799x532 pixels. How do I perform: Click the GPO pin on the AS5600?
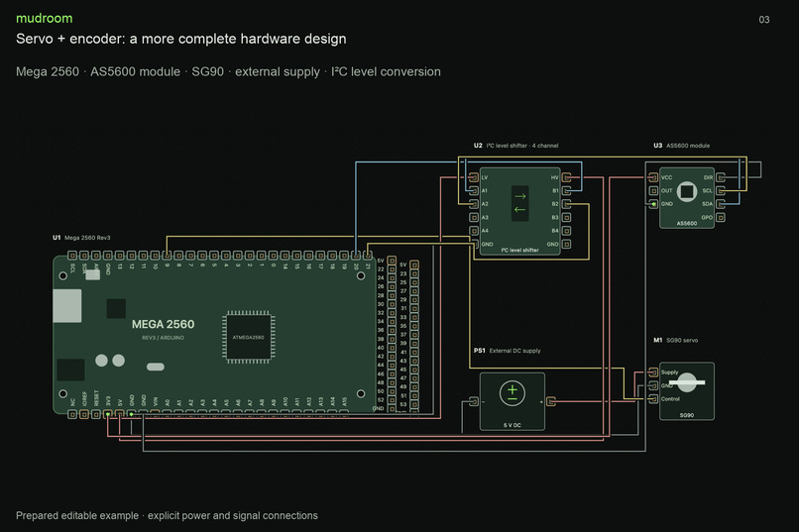[721, 217]
